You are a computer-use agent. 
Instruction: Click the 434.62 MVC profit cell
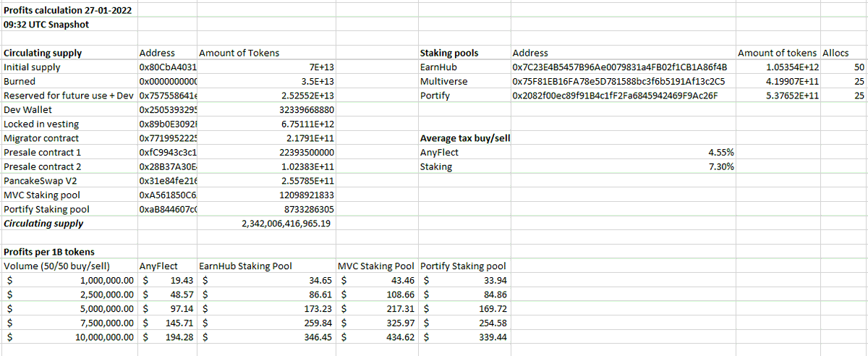[x=401, y=336]
